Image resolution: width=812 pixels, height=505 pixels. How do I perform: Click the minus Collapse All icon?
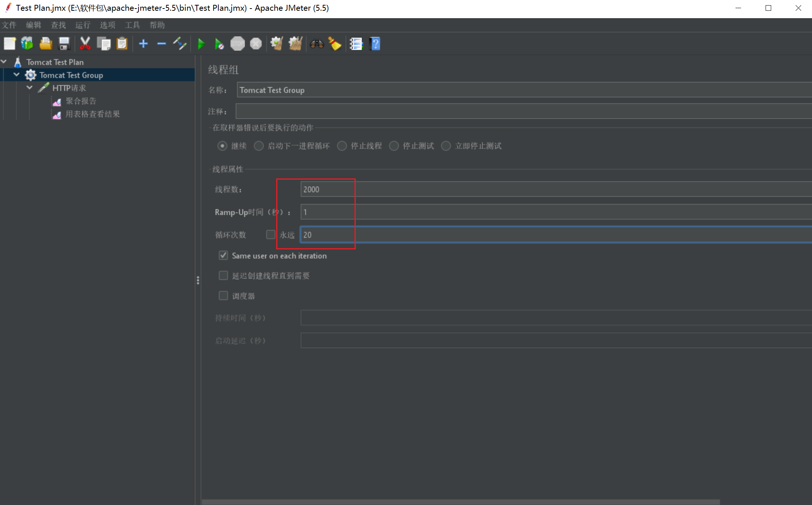[x=162, y=44]
